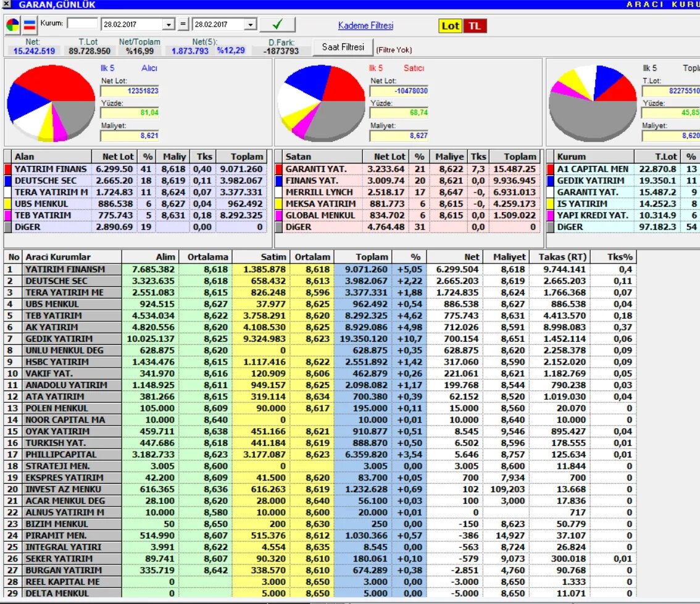Screen dimensions: 700x604
Task: Sort main table by Satim column header
Action: pyautogui.click(x=261, y=257)
